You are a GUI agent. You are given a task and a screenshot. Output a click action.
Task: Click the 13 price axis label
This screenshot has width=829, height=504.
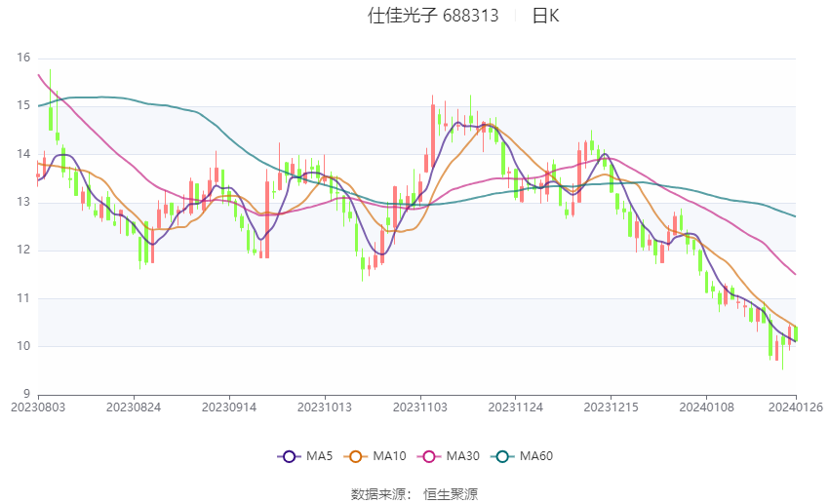pos(23,202)
